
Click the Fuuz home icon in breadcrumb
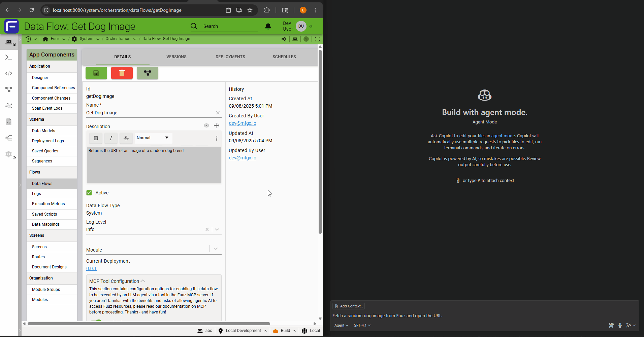tap(45, 39)
